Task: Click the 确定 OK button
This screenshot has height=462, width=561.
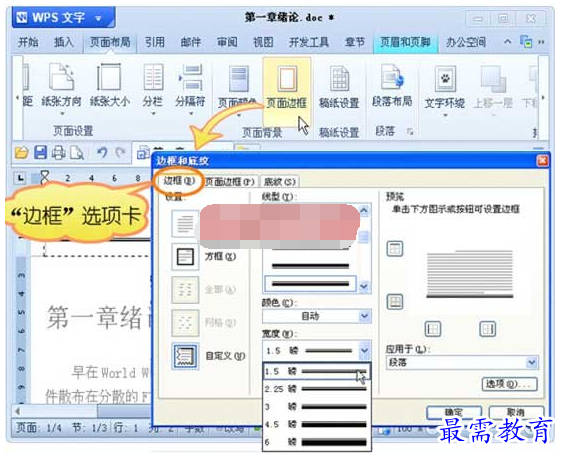Action: (x=454, y=412)
